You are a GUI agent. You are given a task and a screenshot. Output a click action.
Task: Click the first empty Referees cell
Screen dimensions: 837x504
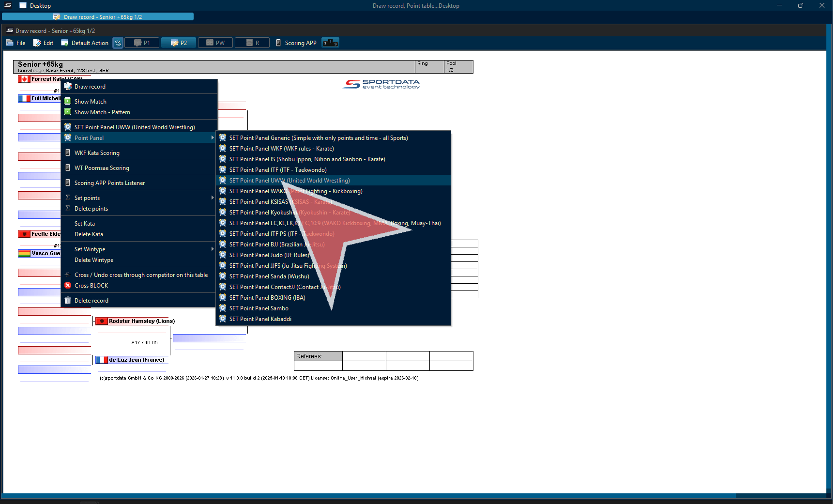(x=364, y=356)
